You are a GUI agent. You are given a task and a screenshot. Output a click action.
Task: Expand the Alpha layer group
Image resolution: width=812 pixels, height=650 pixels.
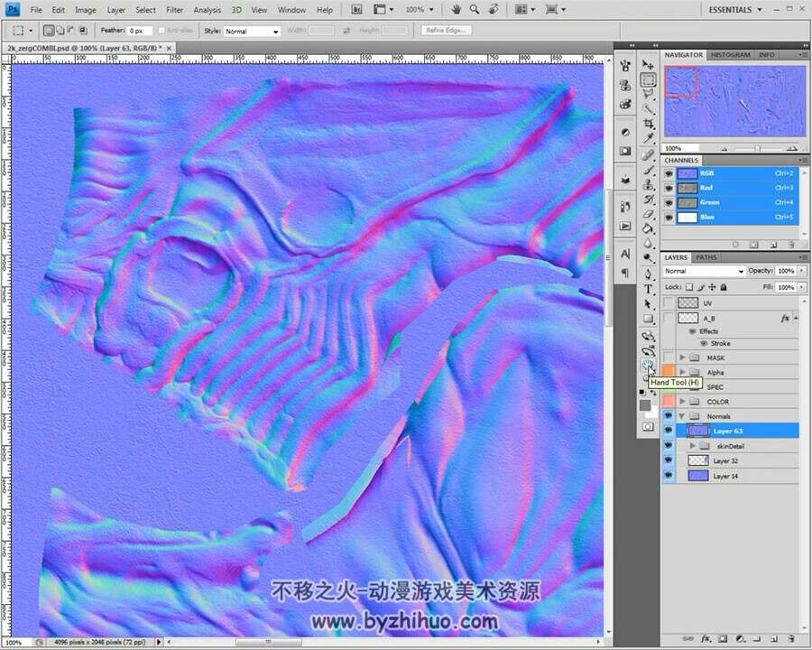tap(683, 372)
